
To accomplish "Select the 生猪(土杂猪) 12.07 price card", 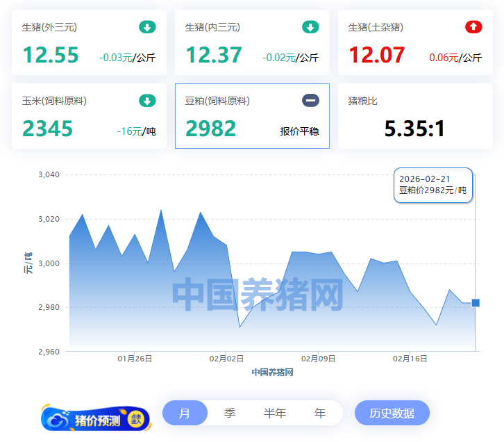I will click(415, 42).
